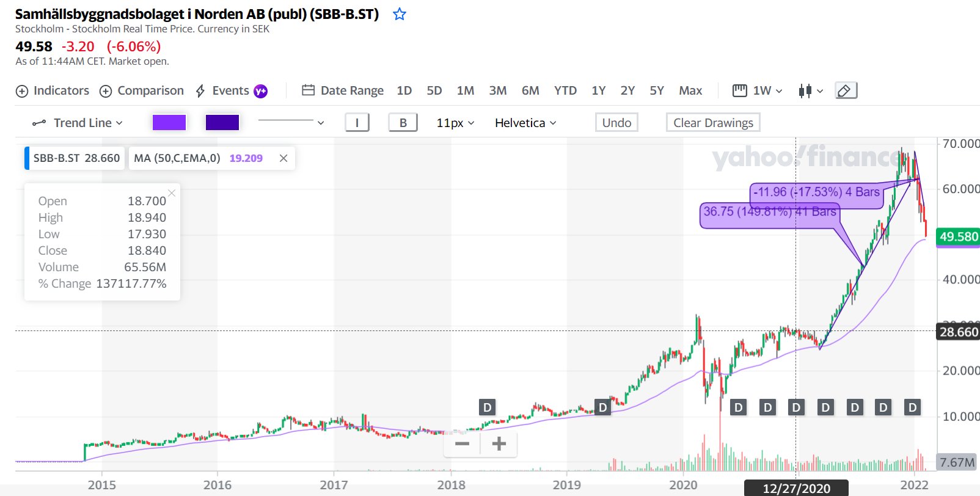This screenshot has height=496, width=980.
Task: Click the % Change 137117.77% value
Action: click(131, 283)
